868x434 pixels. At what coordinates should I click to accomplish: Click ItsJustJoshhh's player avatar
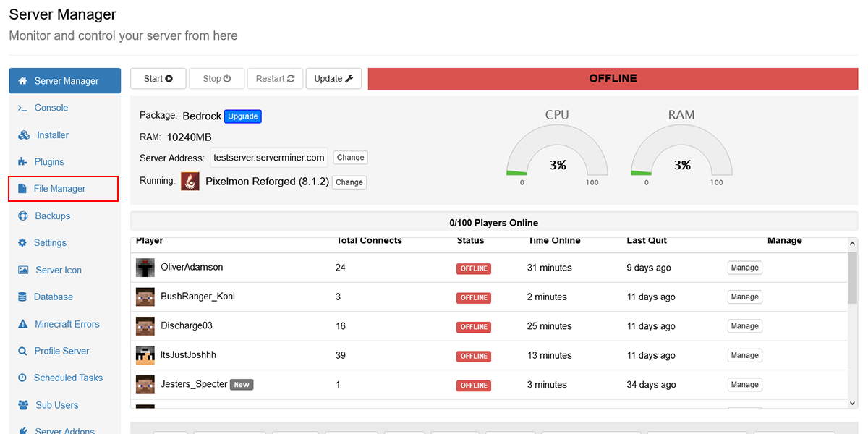[145, 355]
